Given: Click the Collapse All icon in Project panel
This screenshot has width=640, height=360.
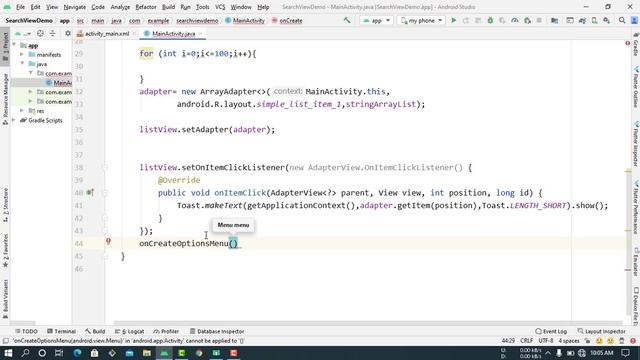Looking at the screenshot, I should click(52, 33).
